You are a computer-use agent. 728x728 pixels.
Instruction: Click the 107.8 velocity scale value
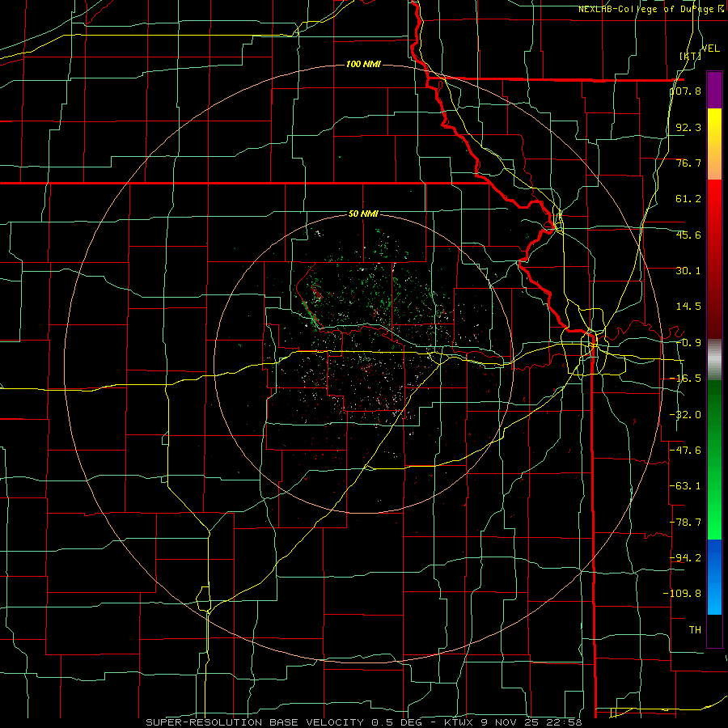coord(686,91)
